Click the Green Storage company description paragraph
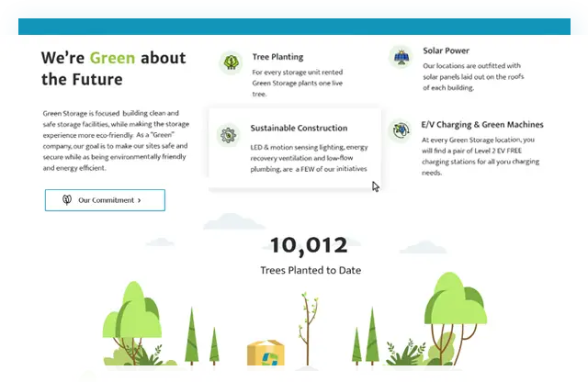This screenshot has width=588, height=382. (x=116, y=140)
